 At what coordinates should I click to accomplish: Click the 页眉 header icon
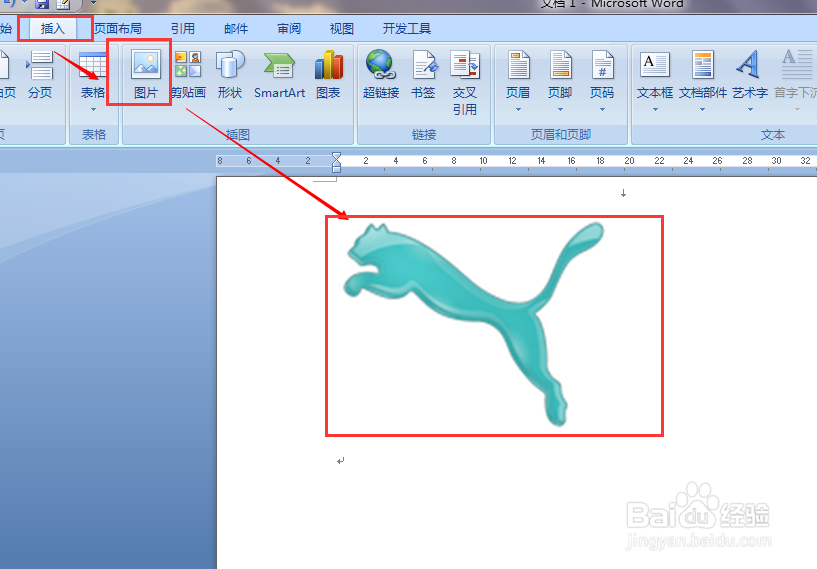pyautogui.click(x=518, y=65)
